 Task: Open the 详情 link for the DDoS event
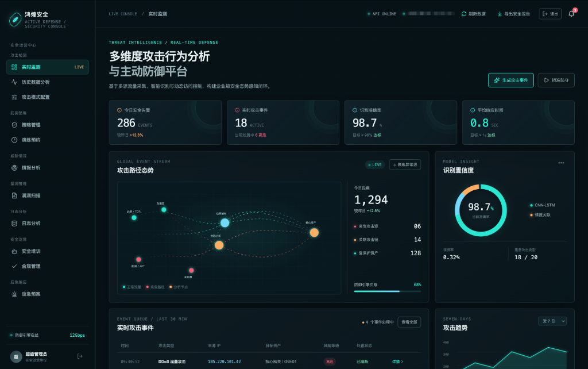point(397,362)
